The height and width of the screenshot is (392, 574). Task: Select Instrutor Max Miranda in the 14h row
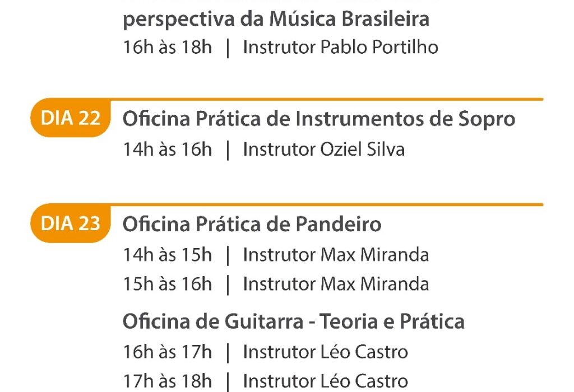click(x=336, y=255)
